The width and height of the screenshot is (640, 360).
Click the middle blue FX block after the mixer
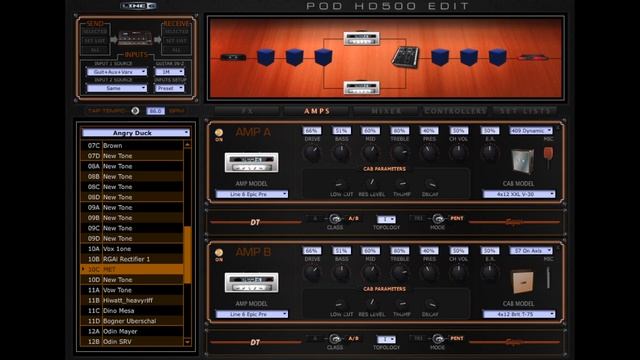coord(469,57)
